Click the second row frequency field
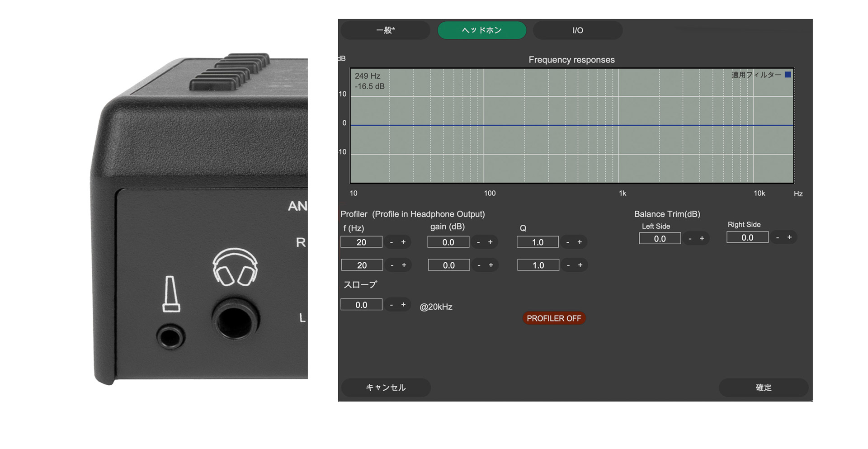 (x=362, y=265)
